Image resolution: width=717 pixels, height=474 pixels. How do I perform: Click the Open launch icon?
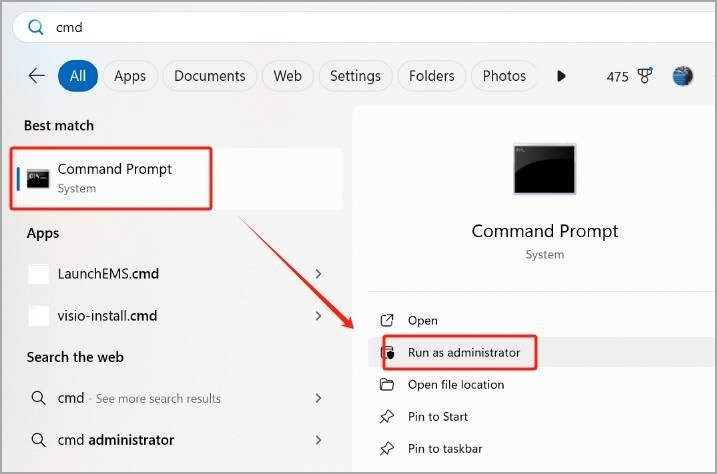[387, 320]
